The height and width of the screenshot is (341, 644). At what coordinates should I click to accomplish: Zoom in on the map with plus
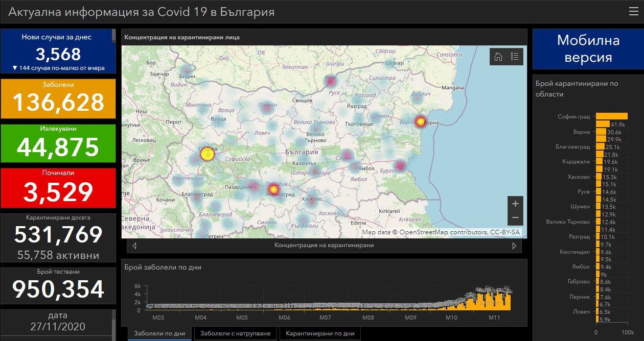click(x=515, y=204)
